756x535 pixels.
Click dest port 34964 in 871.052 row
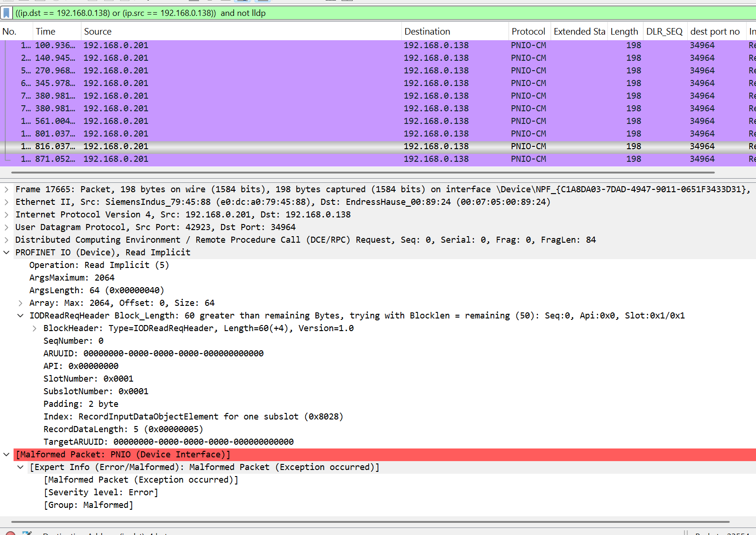[702, 159]
